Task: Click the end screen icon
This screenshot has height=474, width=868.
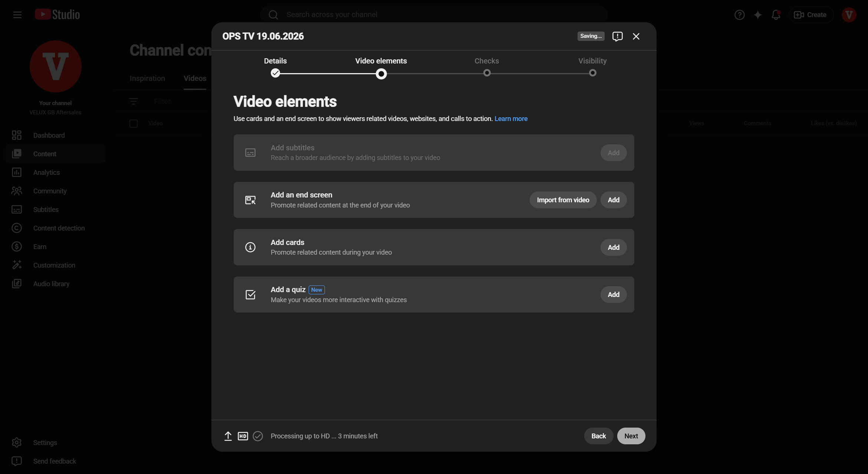Action: 250,200
